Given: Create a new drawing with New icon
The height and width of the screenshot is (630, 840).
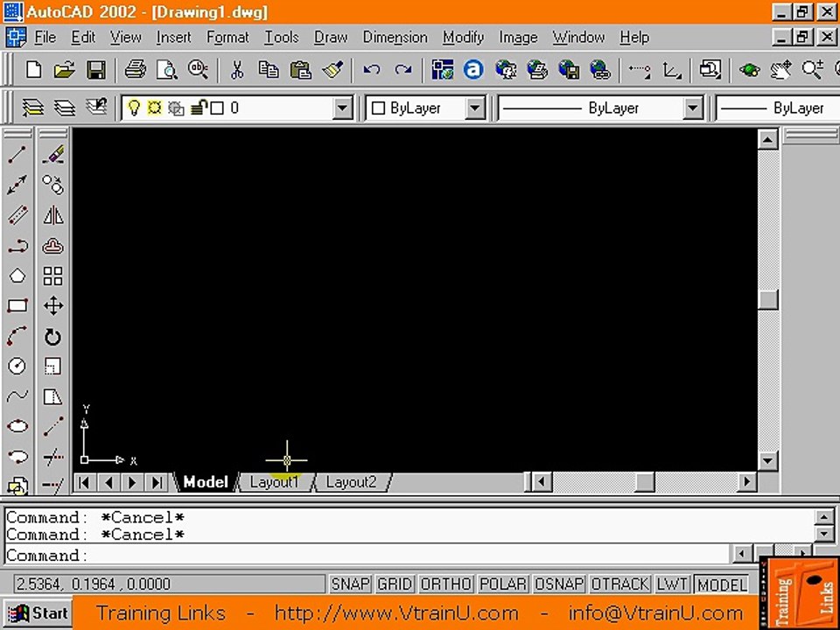Looking at the screenshot, I should tap(33, 70).
